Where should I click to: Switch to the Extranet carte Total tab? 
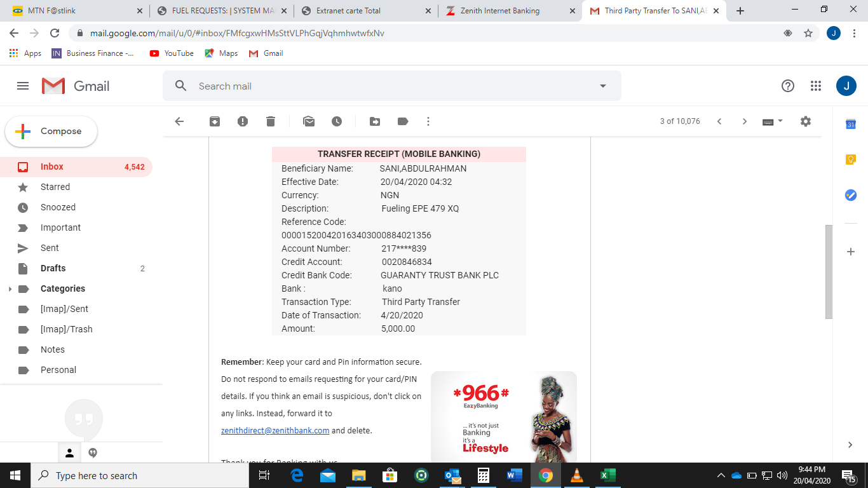coord(367,11)
